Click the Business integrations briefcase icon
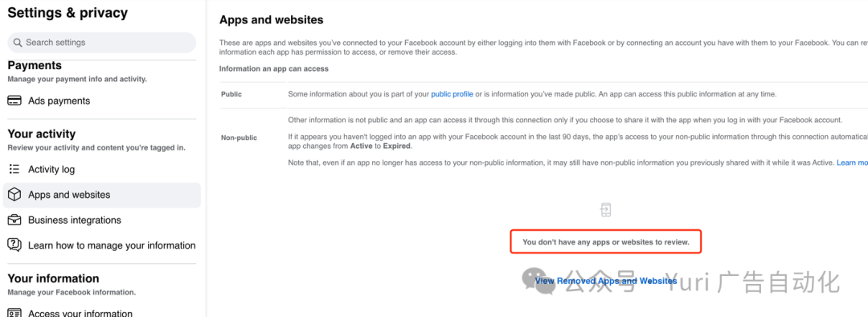 click(14, 220)
